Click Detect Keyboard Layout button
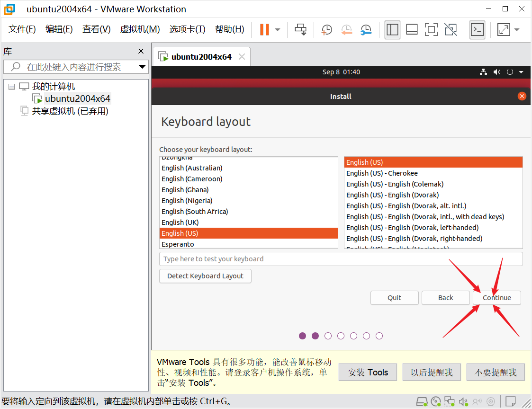 [x=205, y=276]
